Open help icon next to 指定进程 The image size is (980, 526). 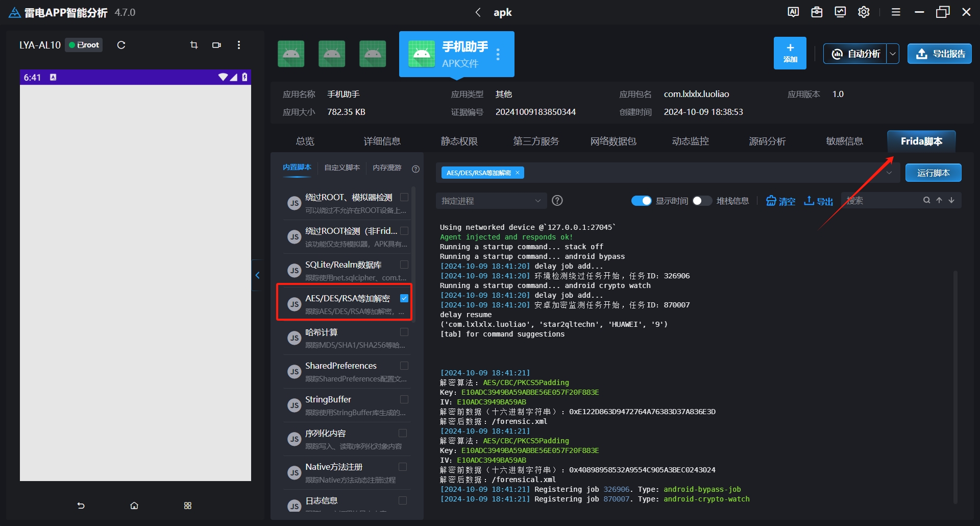[x=557, y=201]
